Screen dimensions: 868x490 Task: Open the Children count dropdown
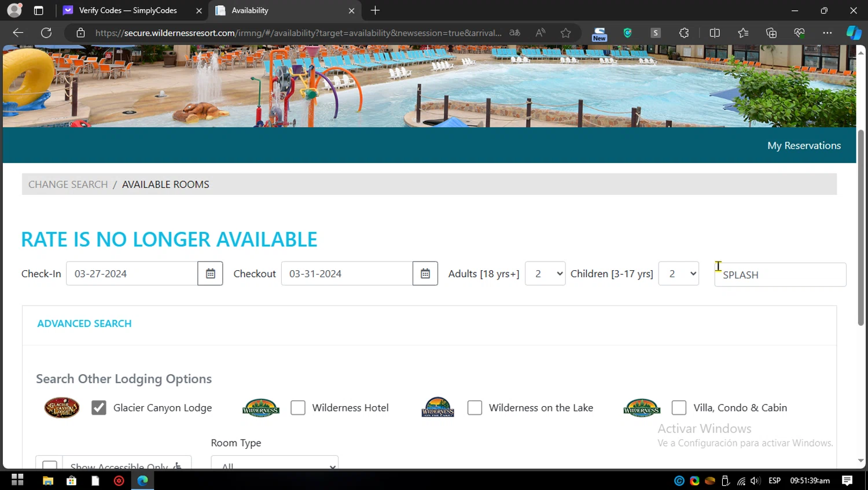tap(679, 274)
